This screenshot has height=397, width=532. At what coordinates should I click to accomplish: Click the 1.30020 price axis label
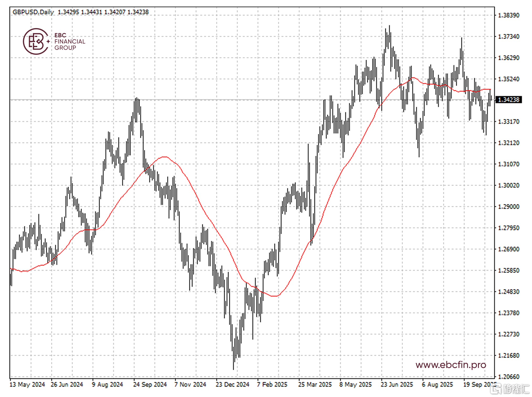coord(508,185)
